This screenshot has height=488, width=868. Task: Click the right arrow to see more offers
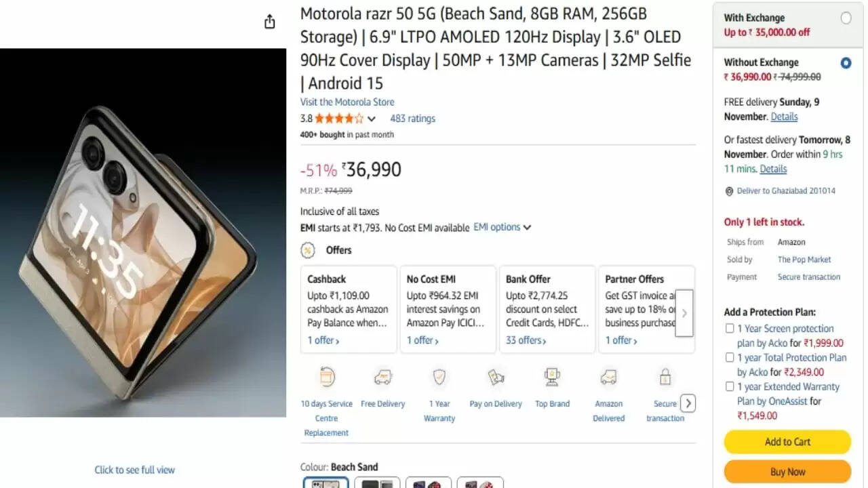(x=684, y=313)
